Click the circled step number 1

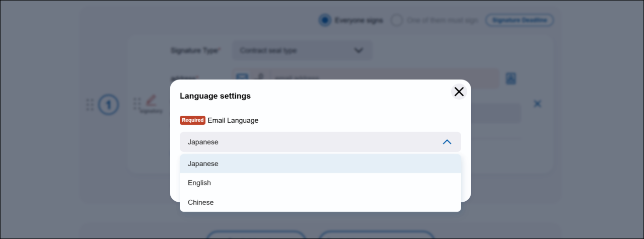(x=109, y=105)
